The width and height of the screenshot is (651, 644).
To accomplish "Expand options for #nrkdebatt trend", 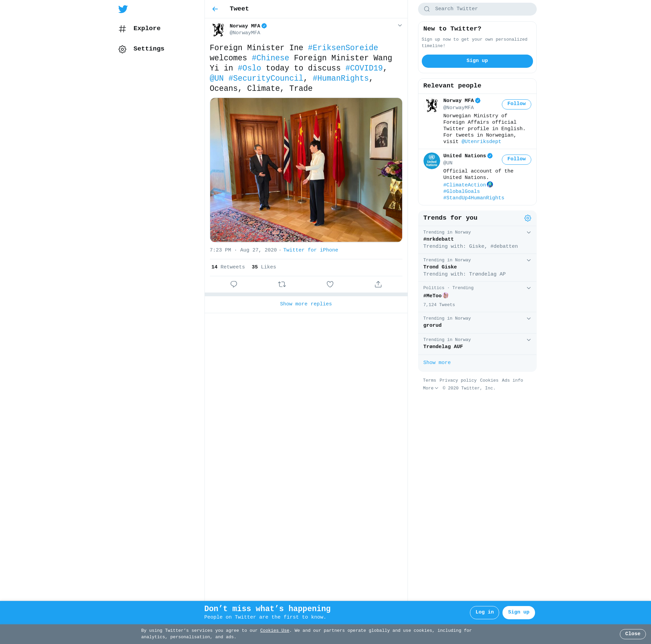I will point(529,233).
